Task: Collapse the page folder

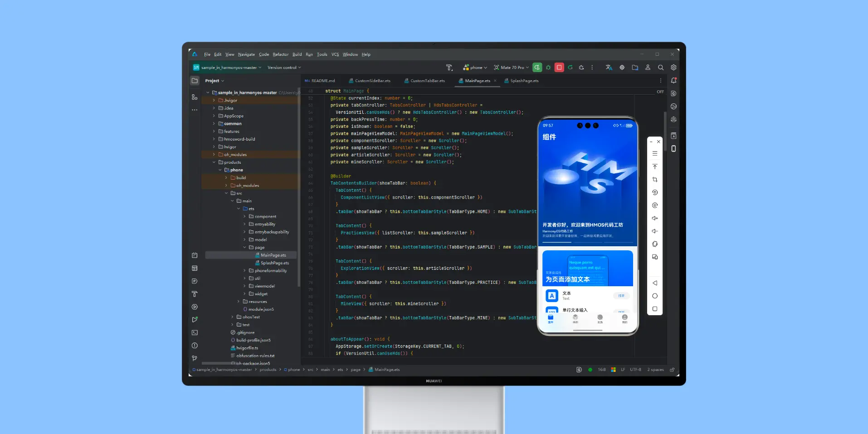Action: 244,248
